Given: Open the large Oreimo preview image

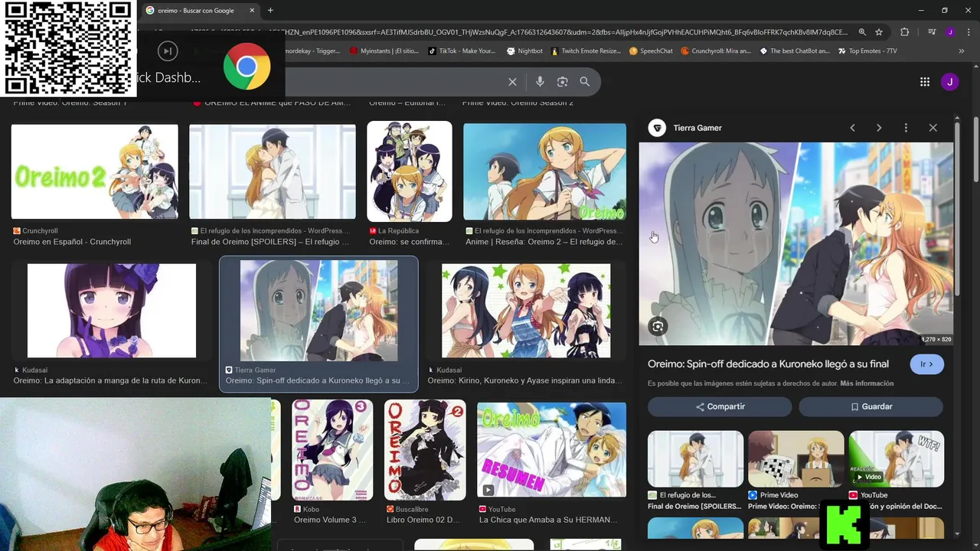Looking at the screenshot, I should click(x=796, y=243).
